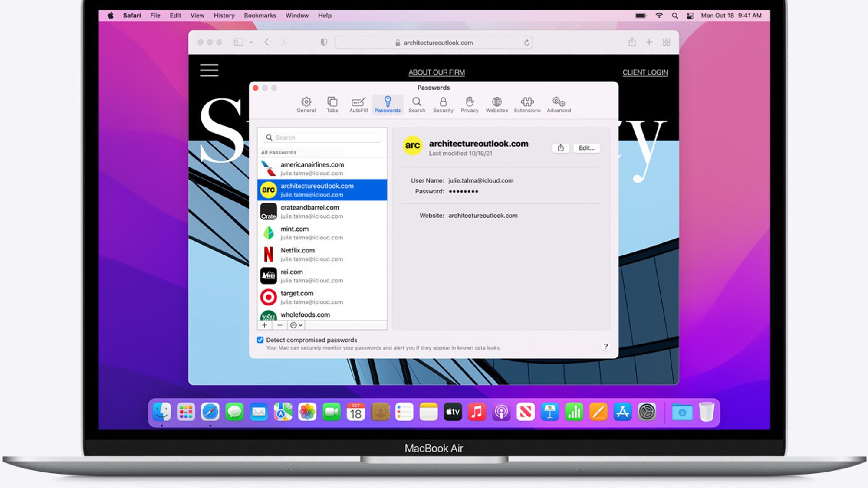Screen dimensions: 868x488
Task: Open the ABOUT OUR FIRM link
Action: (x=437, y=72)
